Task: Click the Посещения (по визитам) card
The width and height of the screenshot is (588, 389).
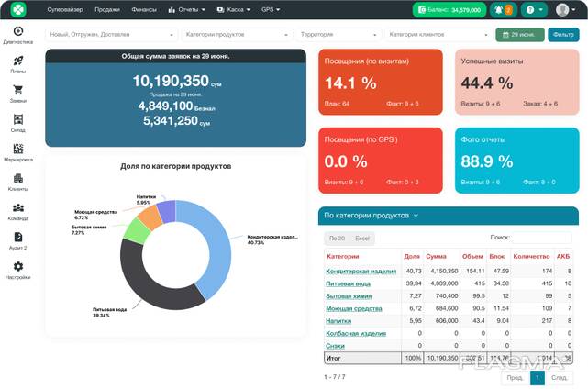Action: 381,82
